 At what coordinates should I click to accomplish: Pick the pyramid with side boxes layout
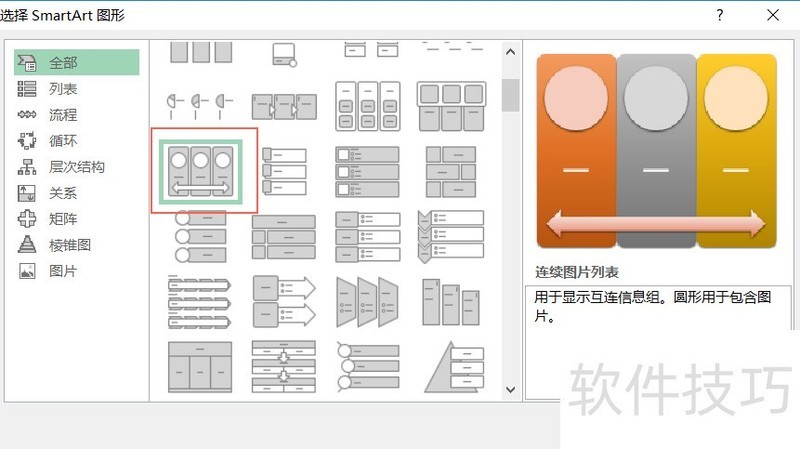(454, 367)
